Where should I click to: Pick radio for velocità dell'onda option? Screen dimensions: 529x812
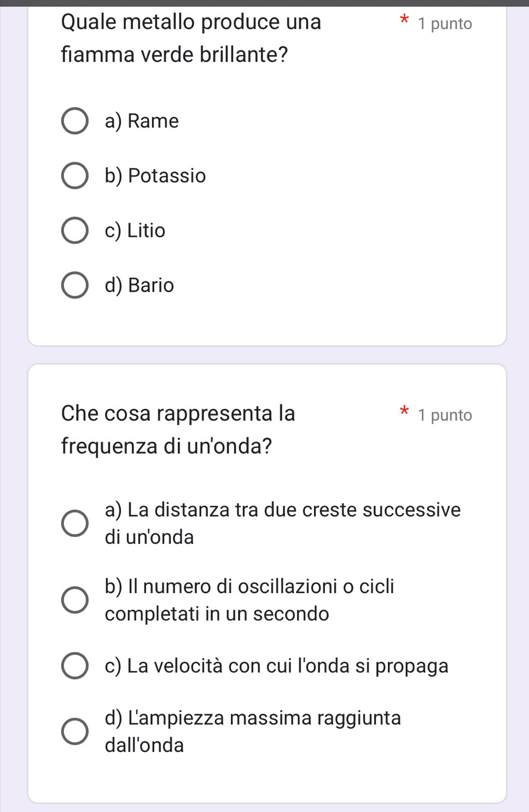pos(74,666)
